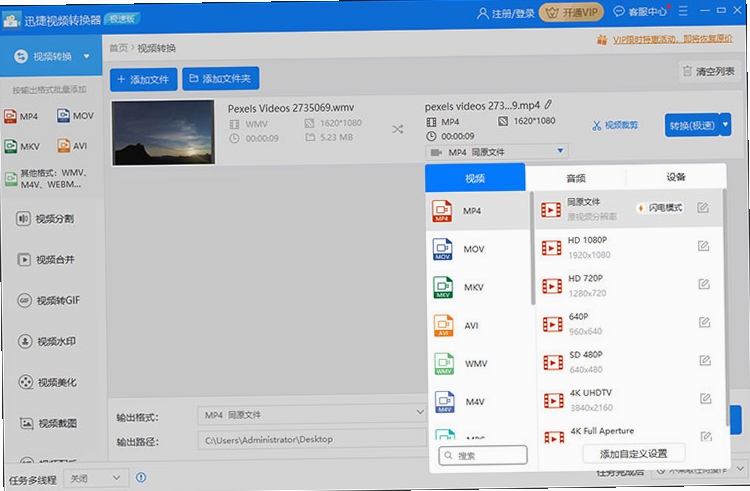Switch to the 视频 tab
The height and width of the screenshot is (491, 750).
tap(475, 178)
